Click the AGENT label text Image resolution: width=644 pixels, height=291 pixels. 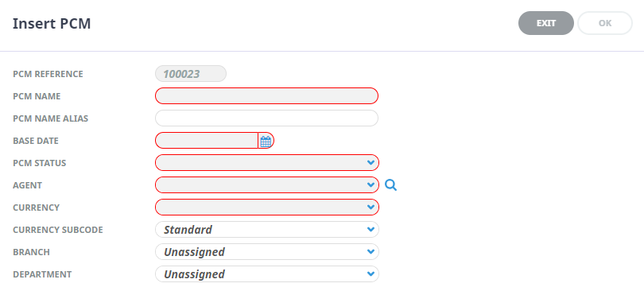point(28,185)
